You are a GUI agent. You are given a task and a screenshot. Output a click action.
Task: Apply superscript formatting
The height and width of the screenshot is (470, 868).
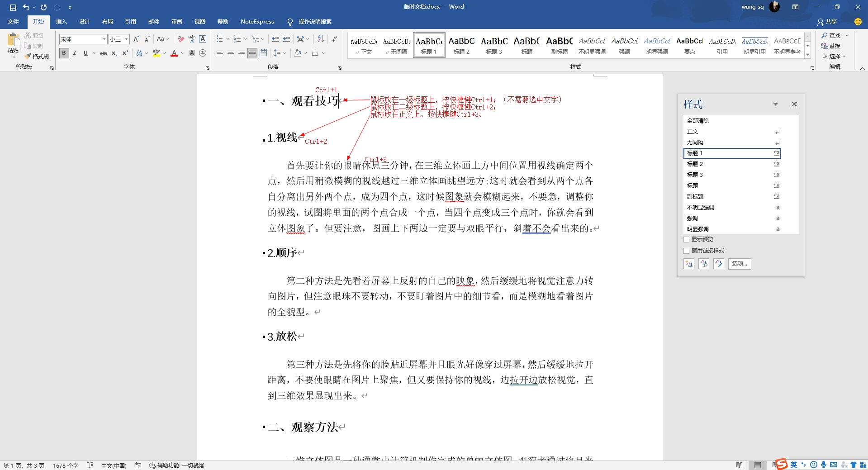click(x=125, y=53)
